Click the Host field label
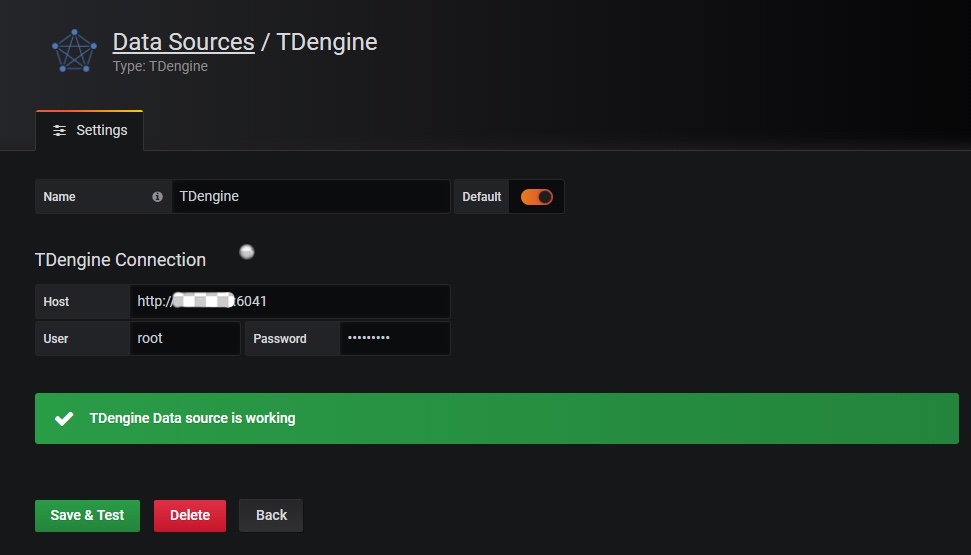971x555 pixels. (x=57, y=302)
